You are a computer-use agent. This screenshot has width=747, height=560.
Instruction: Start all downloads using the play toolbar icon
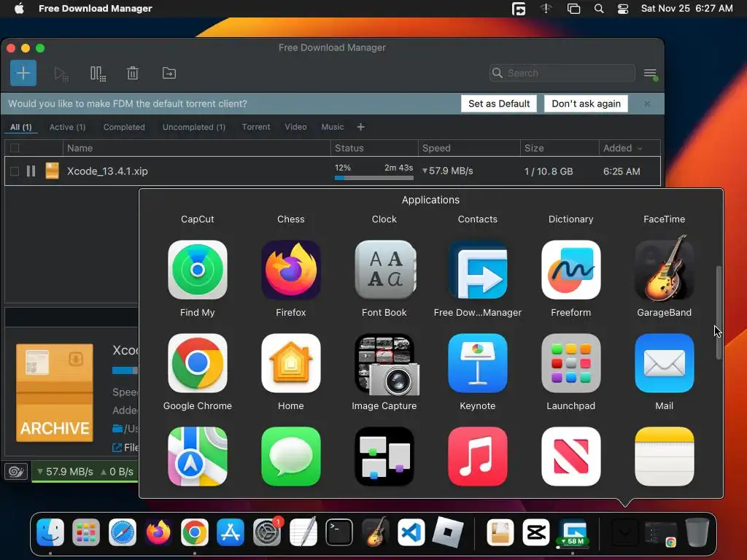(61, 74)
